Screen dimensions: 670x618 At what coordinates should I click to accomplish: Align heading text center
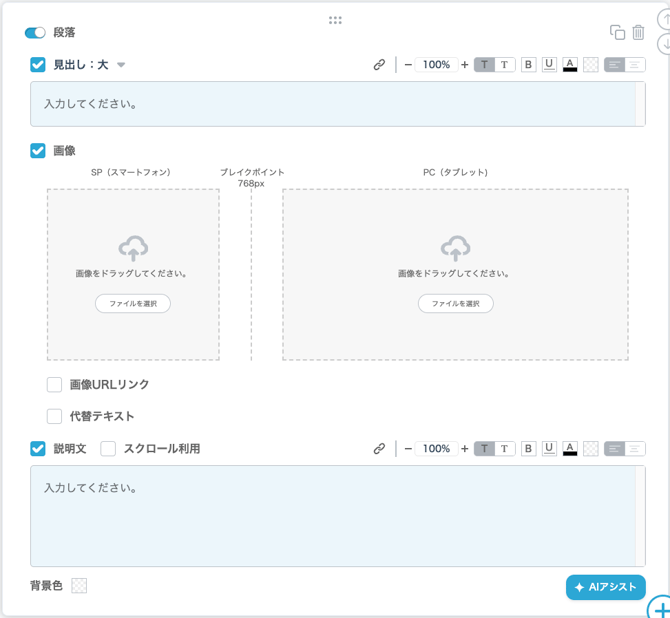coord(635,65)
